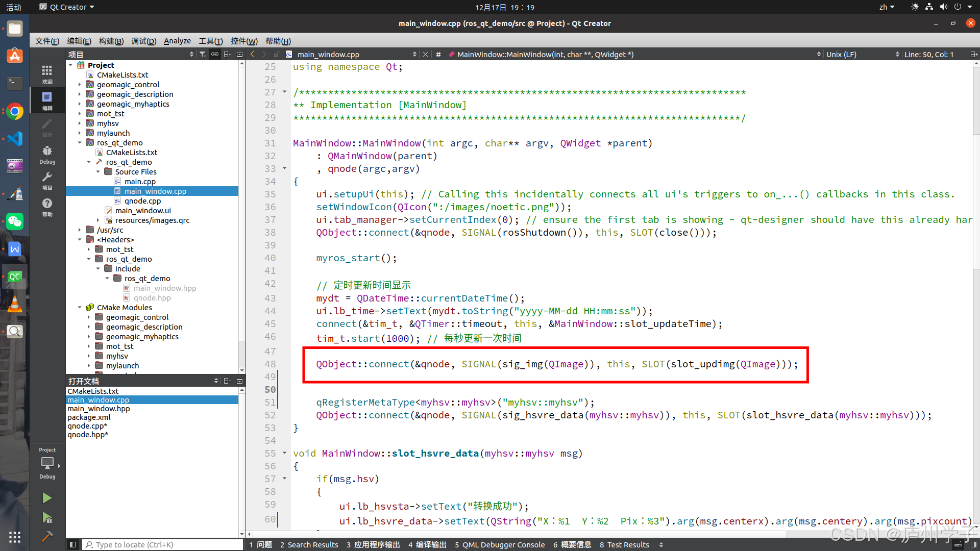This screenshot has width=980, height=551.
Task: Collapse the ros_qt_demo project folder
Action: 80,143
